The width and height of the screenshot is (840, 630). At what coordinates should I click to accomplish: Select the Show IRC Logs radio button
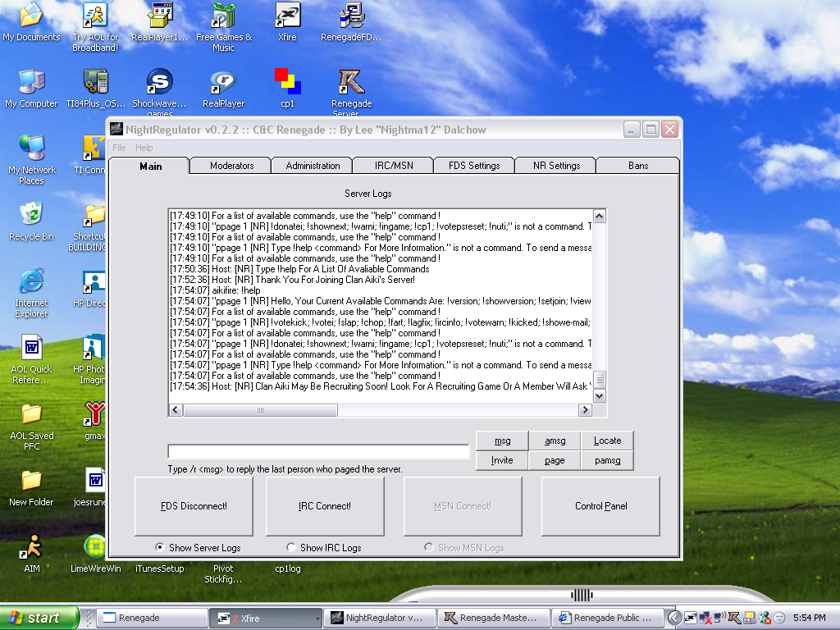pos(291,547)
